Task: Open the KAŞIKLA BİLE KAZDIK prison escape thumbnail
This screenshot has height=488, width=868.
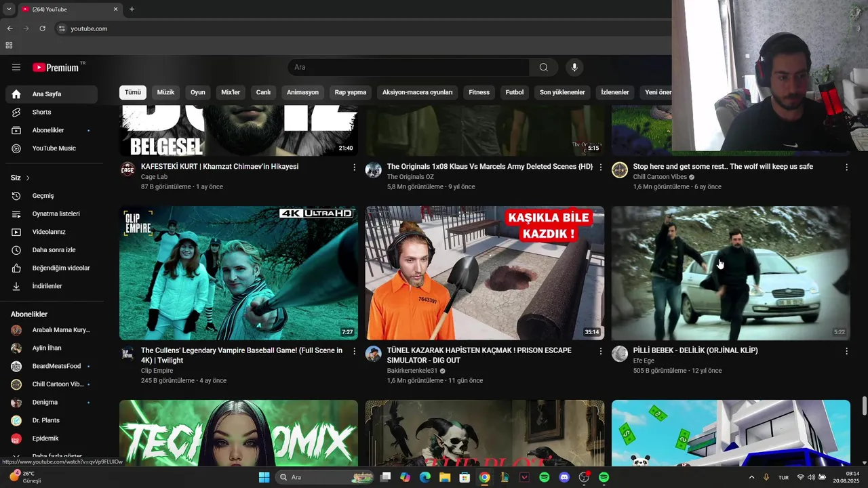Action: (x=485, y=273)
